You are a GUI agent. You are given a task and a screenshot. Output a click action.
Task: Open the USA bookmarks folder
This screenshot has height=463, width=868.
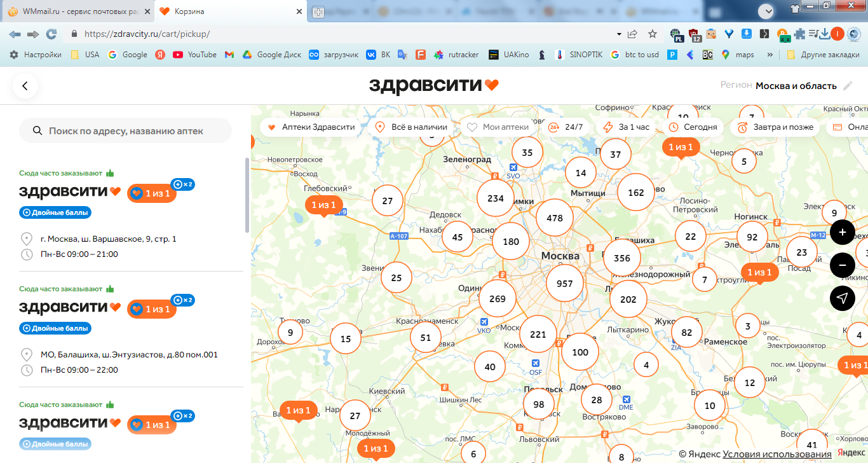coord(85,55)
